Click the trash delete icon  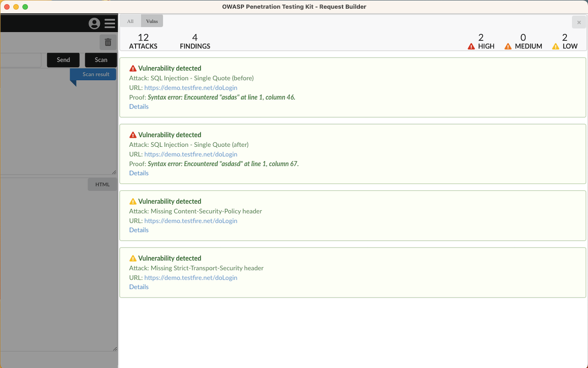pyautogui.click(x=108, y=42)
